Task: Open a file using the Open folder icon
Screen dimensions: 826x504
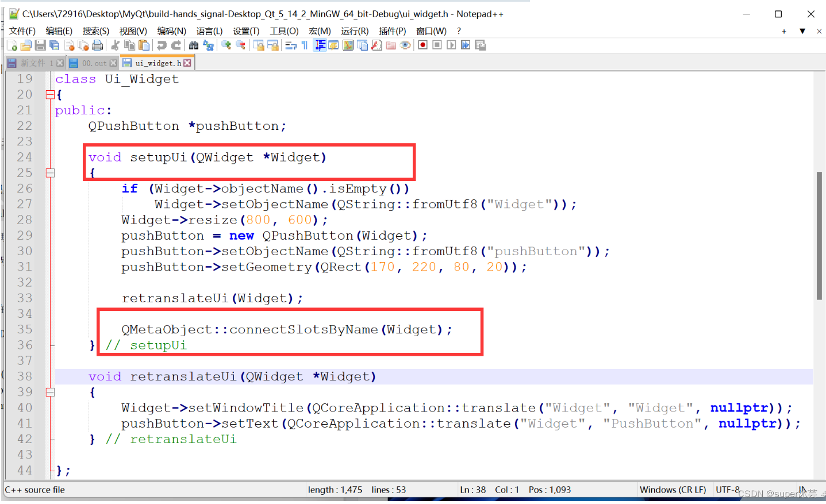Action: 26,45
